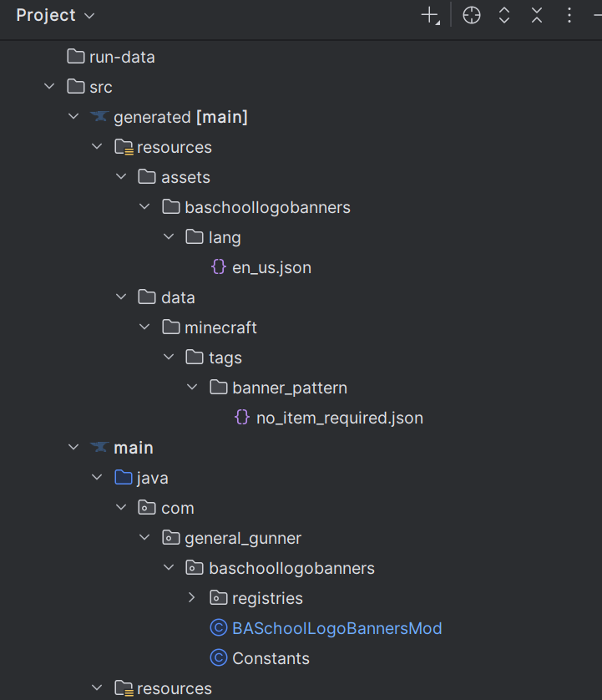Select the "lang" folder label
Image resolution: width=602 pixels, height=700 pixels.
[x=225, y=238]
